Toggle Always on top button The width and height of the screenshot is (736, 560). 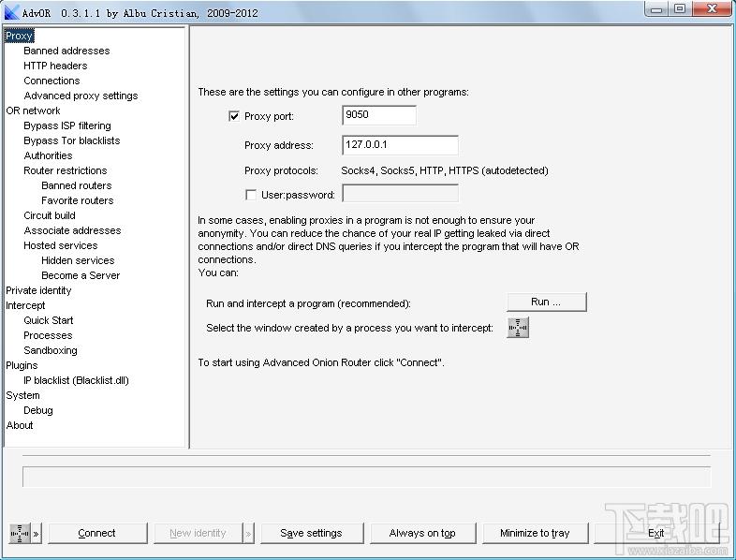click(x=423, y=533)
